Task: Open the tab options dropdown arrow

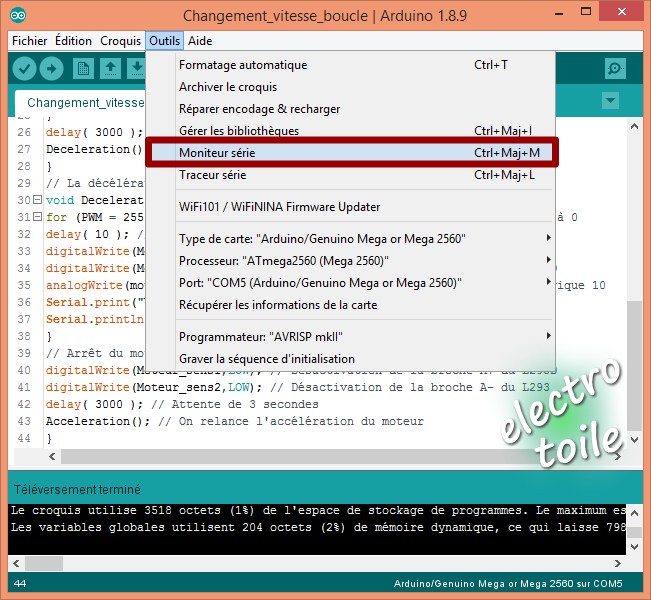Action: pos(610,100)
